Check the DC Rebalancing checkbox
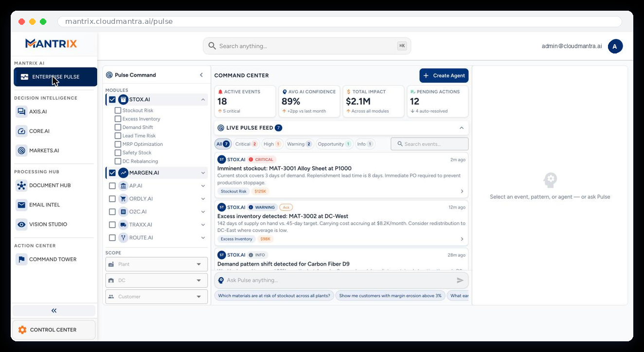Viewport: 644px width, 352px height. [x=118, y=161]
